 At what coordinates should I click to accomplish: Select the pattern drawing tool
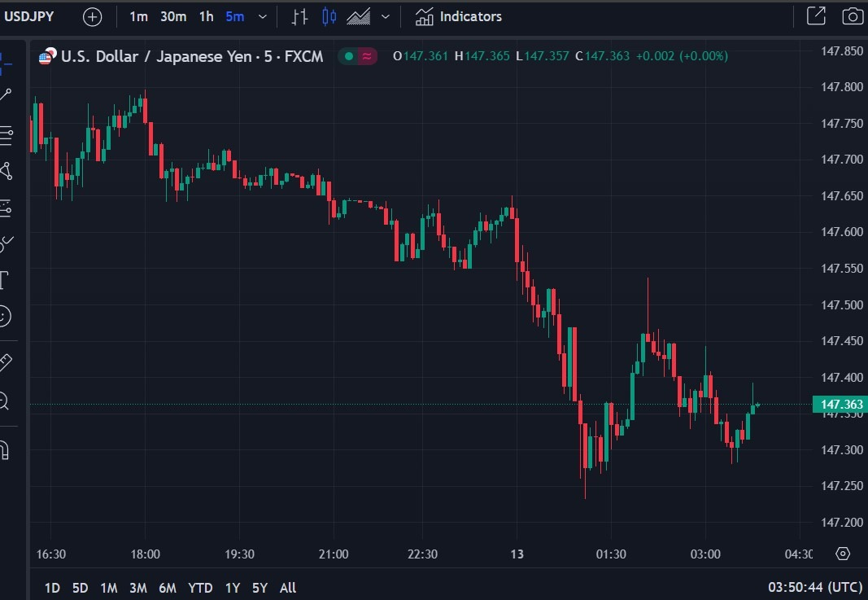click(x=6, y=171)
